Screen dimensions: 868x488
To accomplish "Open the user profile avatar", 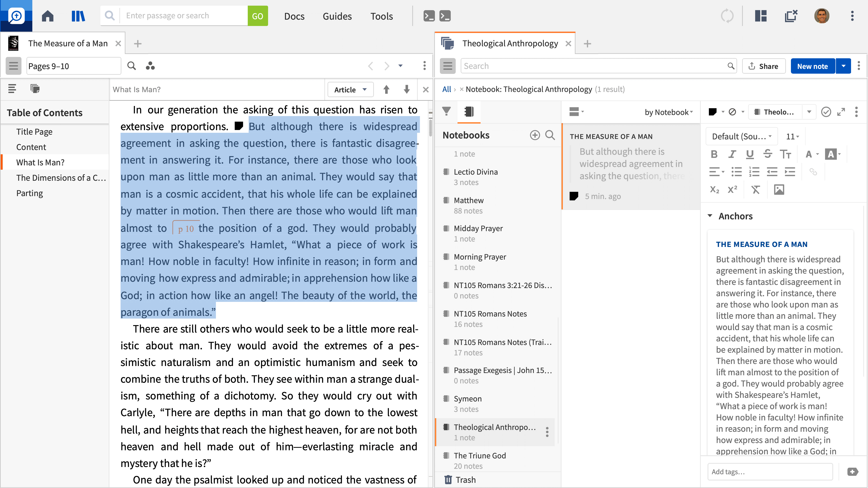I will pos(821,16).
